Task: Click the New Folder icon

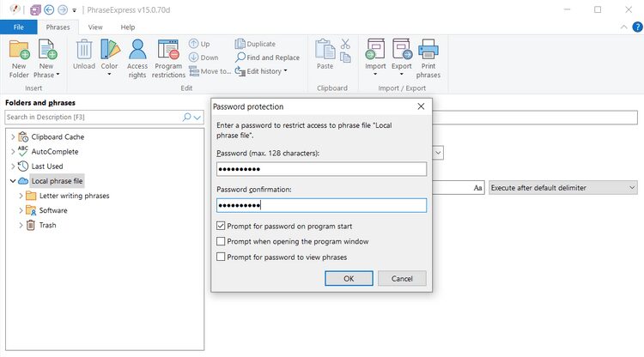Action: point(19,50)
